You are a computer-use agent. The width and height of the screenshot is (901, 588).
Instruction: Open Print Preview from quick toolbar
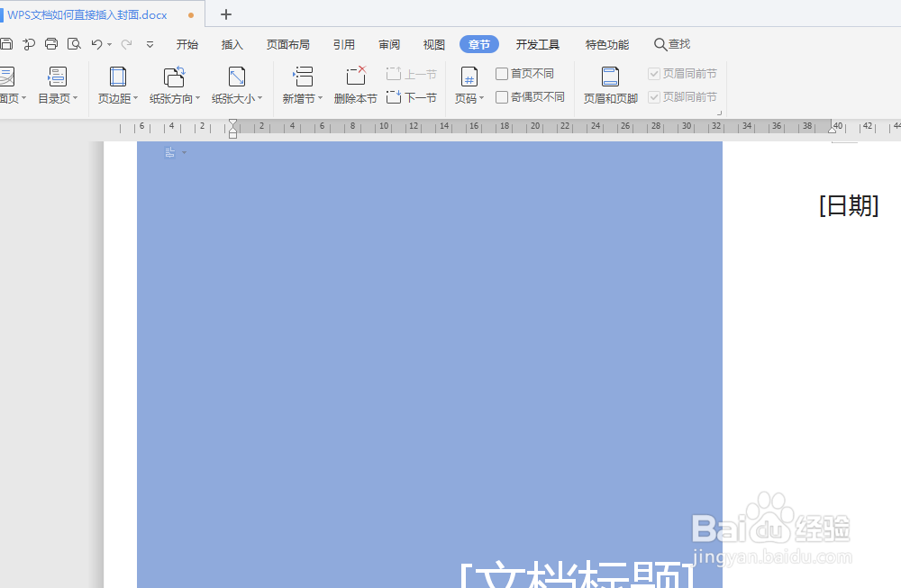coord(74,44)
